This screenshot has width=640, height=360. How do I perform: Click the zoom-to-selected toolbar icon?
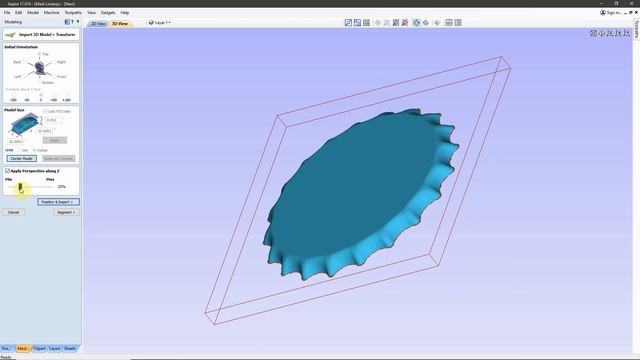[x=405, y=23]
